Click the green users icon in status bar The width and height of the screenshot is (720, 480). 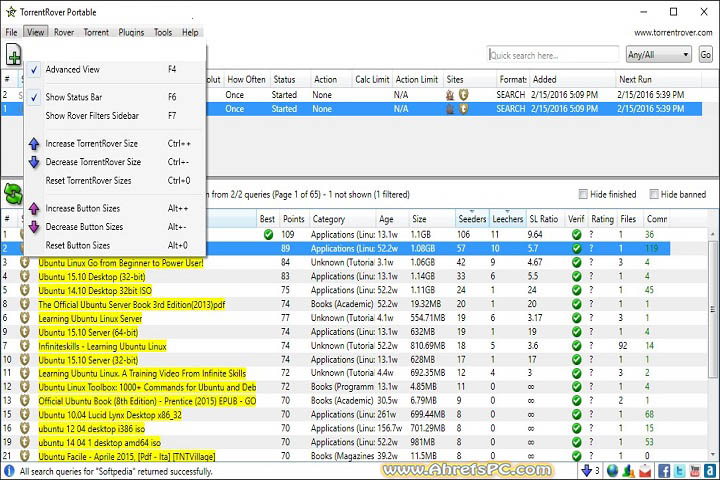pyautogui.click(x=629, y=471)
